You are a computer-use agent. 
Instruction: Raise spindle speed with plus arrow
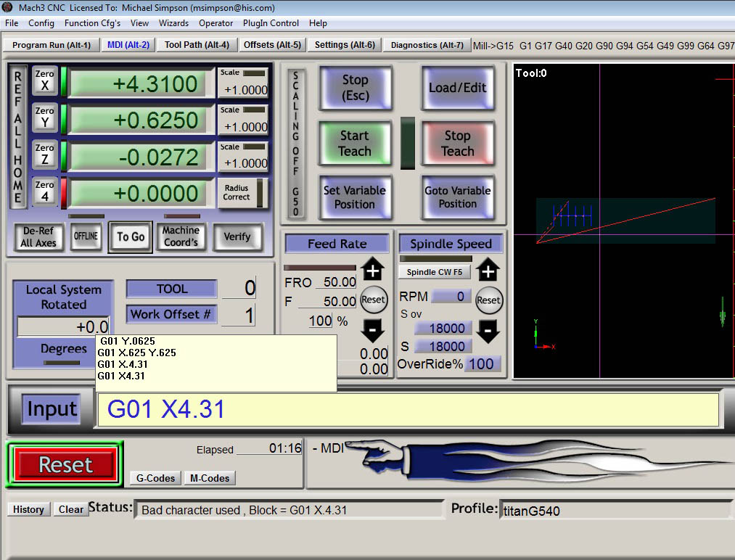pos(488,271)
